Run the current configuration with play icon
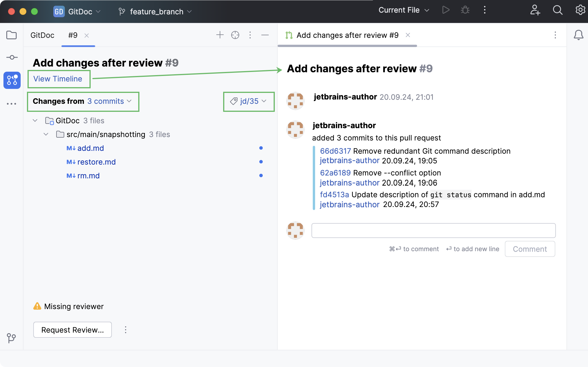 coord(446,10)
